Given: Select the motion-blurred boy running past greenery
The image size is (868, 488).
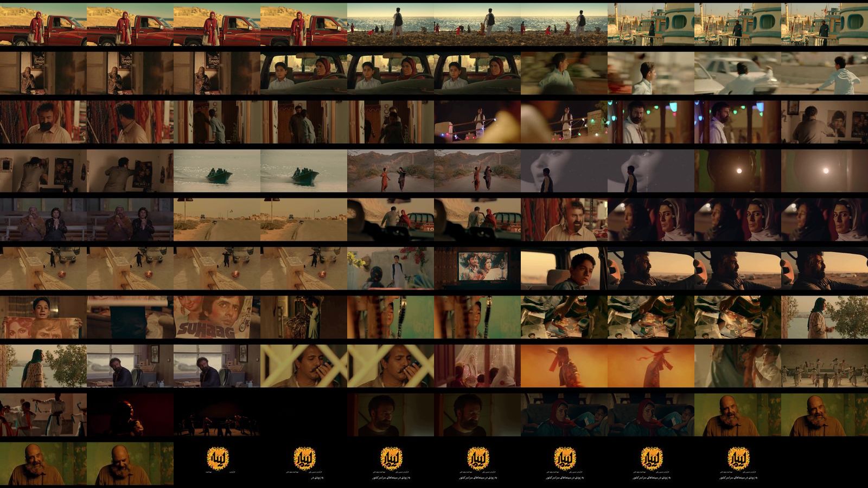Looking at the screenshot, I should click(564, 73).
